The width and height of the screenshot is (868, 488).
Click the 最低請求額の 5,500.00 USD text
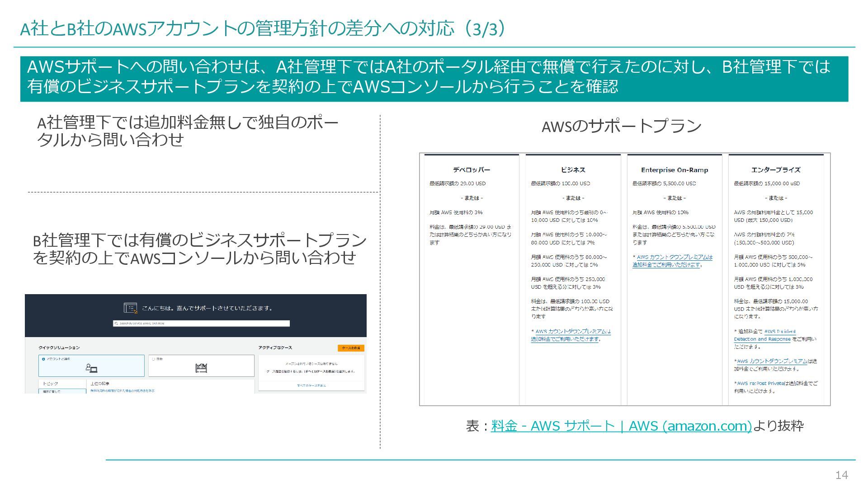tap(664, 183)
